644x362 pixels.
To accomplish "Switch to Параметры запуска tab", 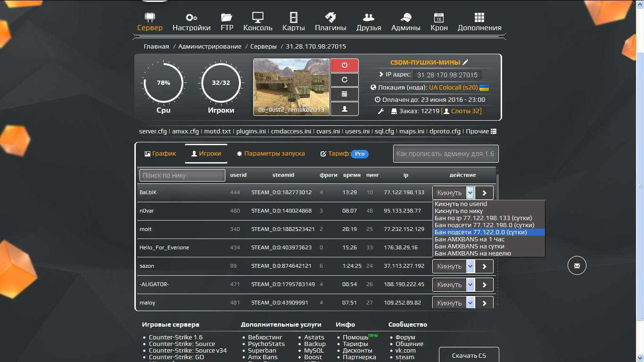I will point(271,154).
